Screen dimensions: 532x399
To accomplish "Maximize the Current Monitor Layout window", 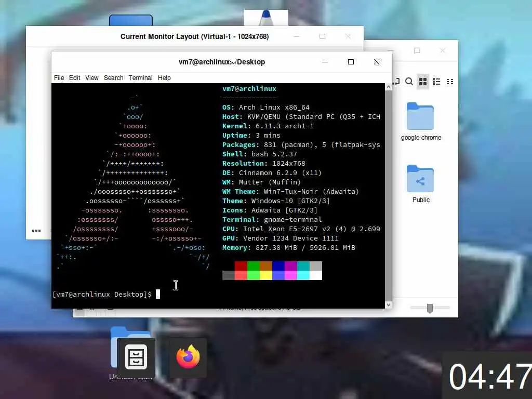I will click(322, 36).
